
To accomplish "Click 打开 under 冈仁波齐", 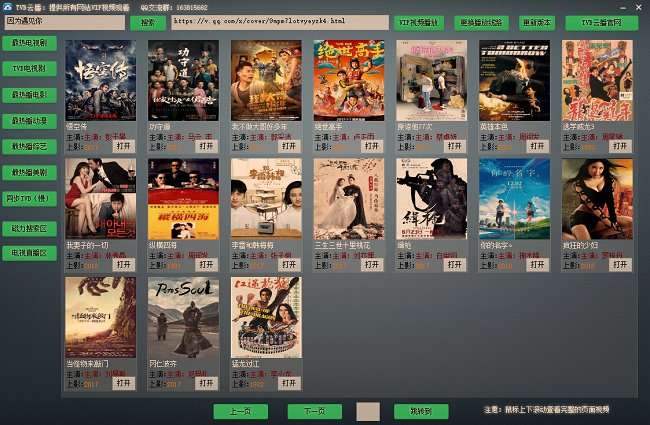I will (206, 383).
